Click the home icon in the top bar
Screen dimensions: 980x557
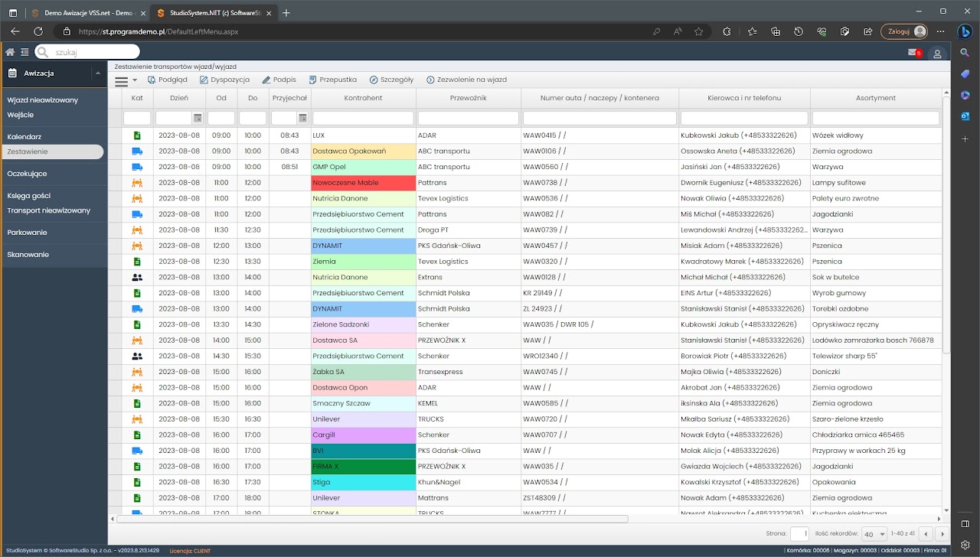[x=10, y=52]
